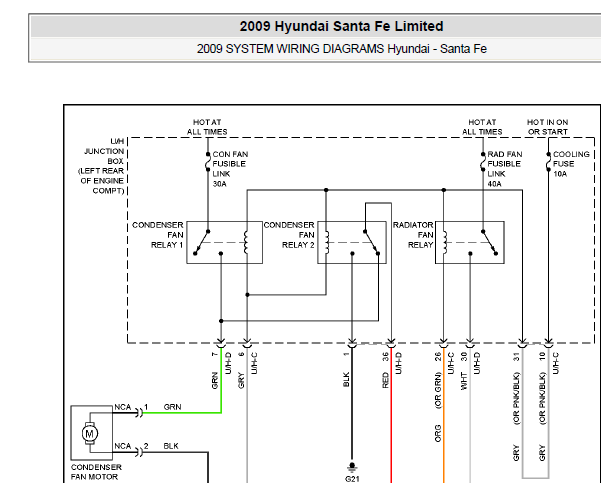The image size is (601, 483).
Task: Click the vertical "BLK" label near pin 1
Action: coord(346,380)
